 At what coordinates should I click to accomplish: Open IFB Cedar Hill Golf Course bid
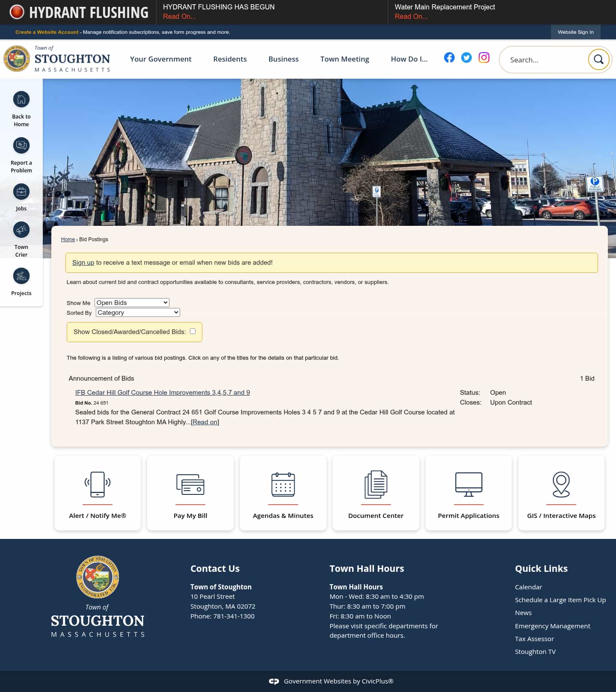click(x=163, y=393)
